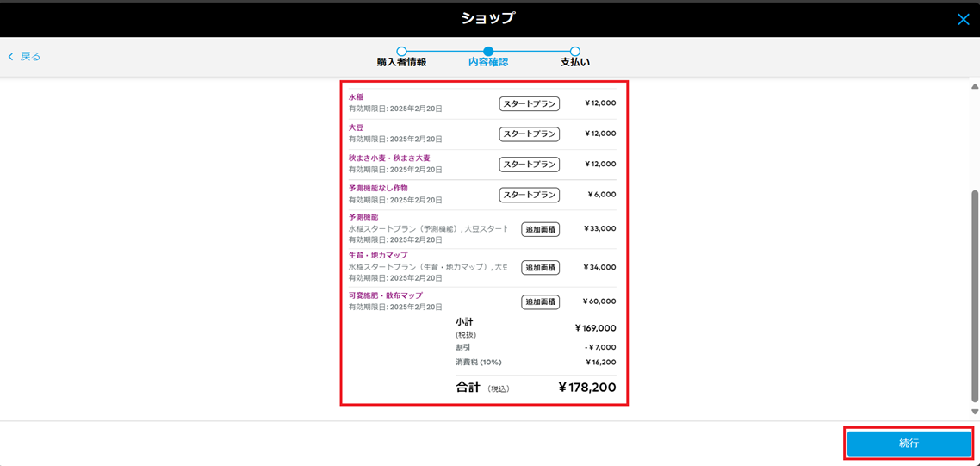The width and height of the screenshot is (980, 466).
Task: Click the scrollbar down arrow
Action: tap(974, 412)
